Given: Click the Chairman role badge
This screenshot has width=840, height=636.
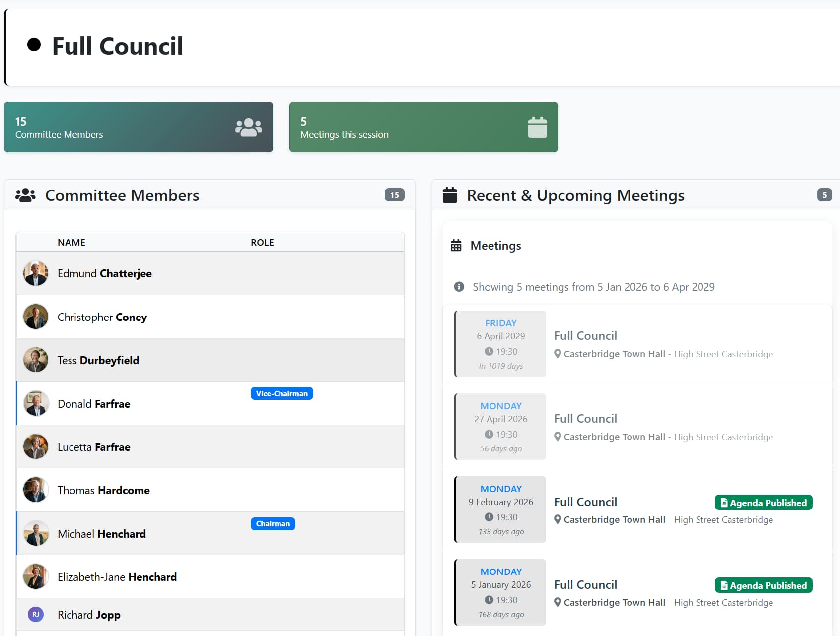Looking at the screenshot, I should point(273,524).
